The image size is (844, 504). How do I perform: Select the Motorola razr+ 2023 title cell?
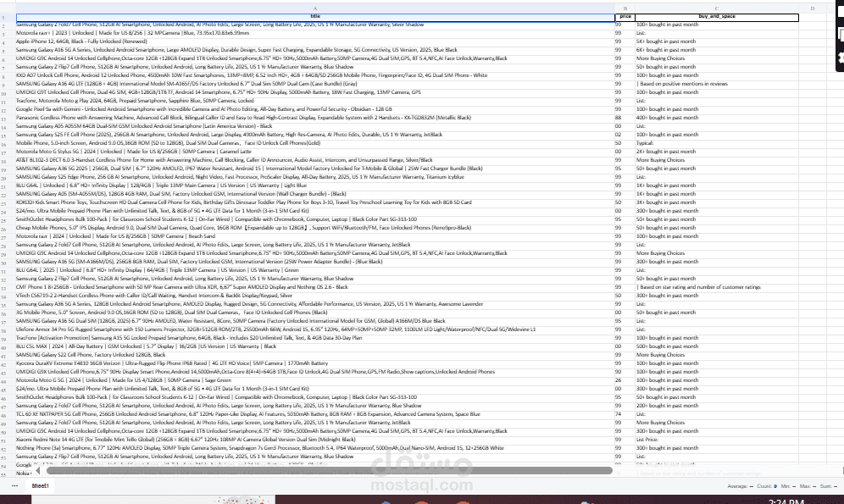click(x=315, y=33)
